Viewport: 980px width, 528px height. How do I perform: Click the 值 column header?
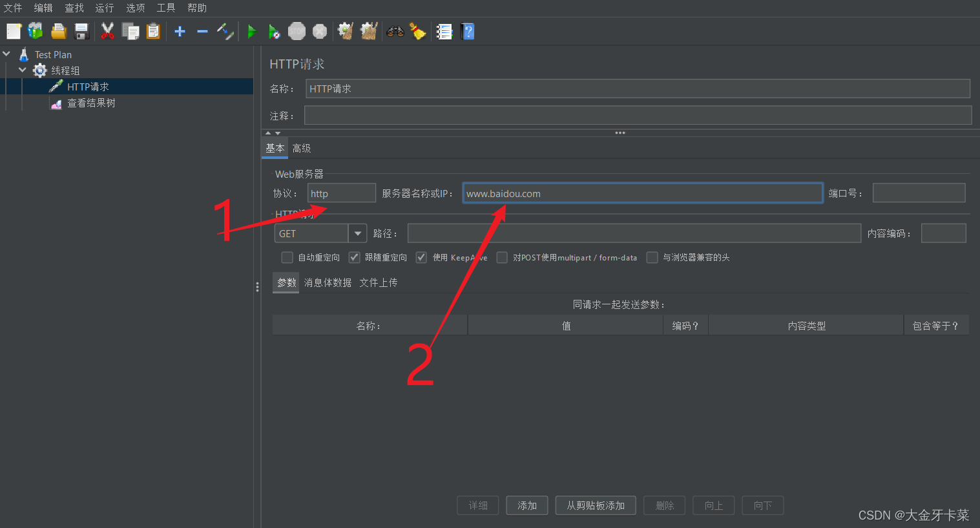pos(566,326)
